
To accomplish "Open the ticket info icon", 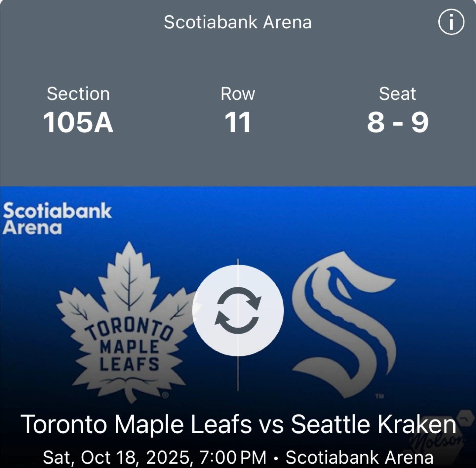I will point(451,22).
